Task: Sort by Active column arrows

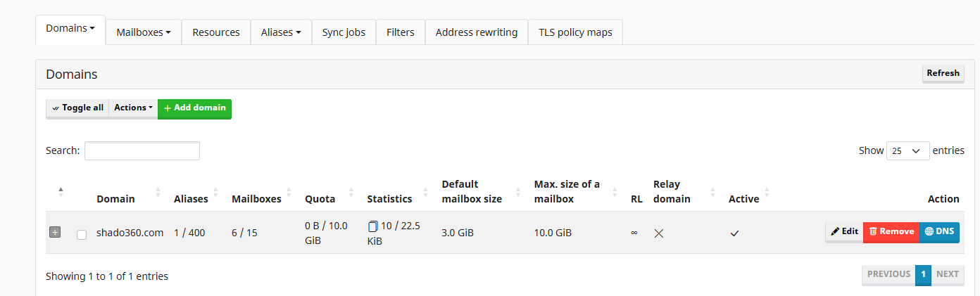Action: 767,191
